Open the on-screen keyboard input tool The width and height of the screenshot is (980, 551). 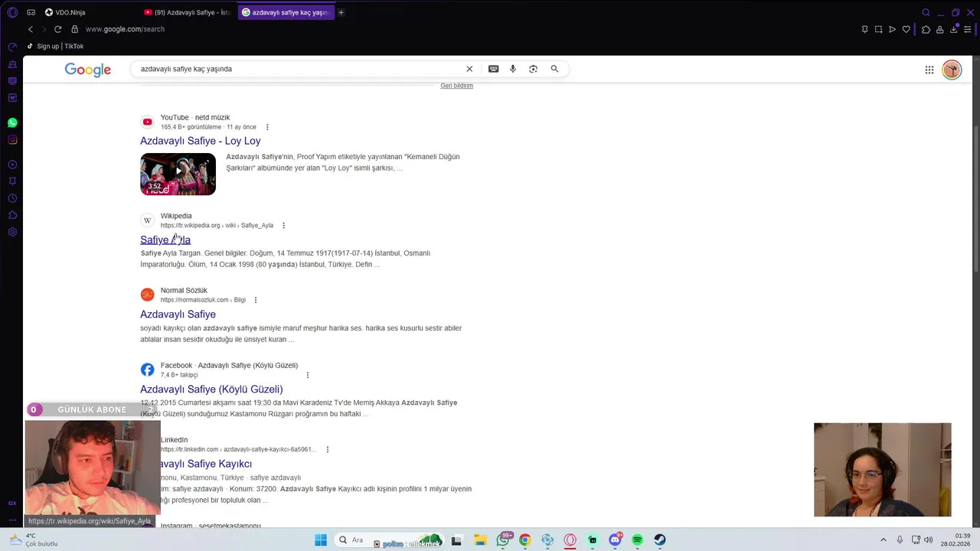(x=494, y=69)
